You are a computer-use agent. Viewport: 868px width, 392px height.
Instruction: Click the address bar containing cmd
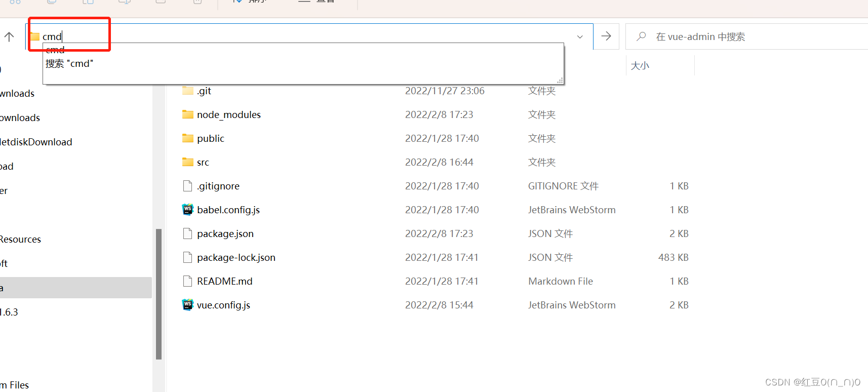point(309,36)
